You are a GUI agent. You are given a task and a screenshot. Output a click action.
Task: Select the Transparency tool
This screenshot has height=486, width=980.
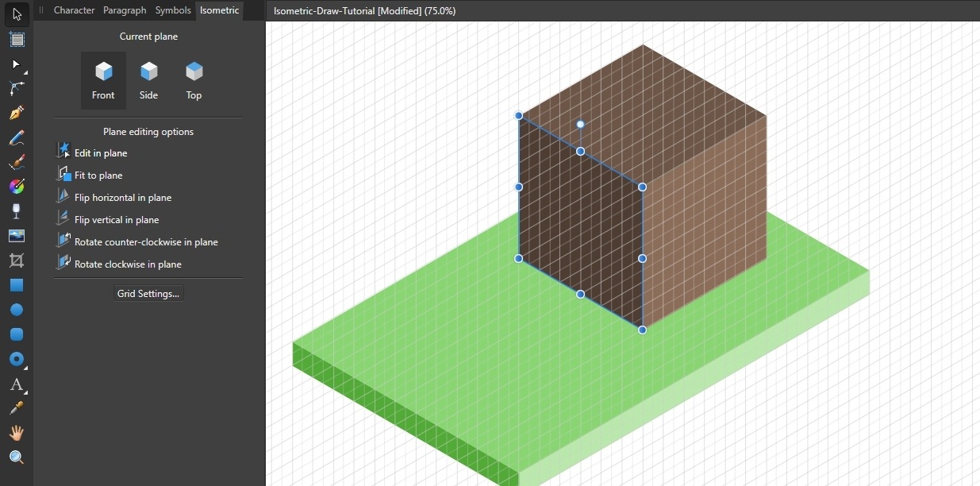pyautogui.click(x=16, y=210)
